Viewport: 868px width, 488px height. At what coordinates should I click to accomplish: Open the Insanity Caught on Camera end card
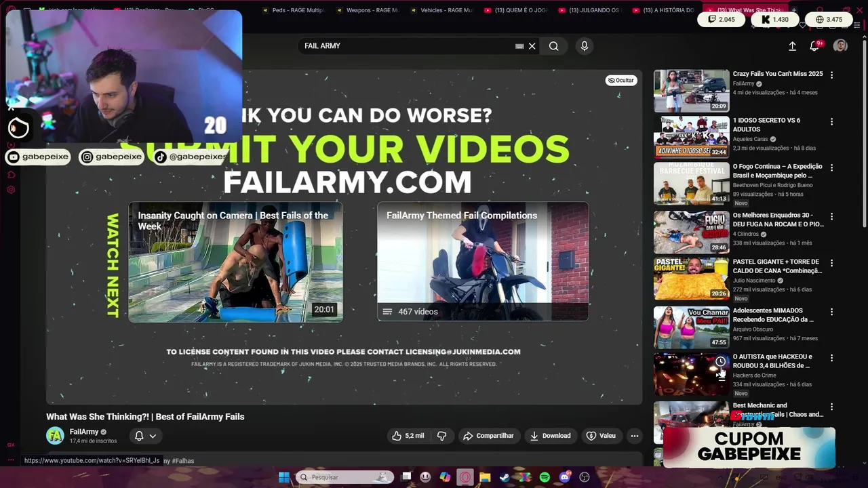pyautogui.click(x=235, y=262)
